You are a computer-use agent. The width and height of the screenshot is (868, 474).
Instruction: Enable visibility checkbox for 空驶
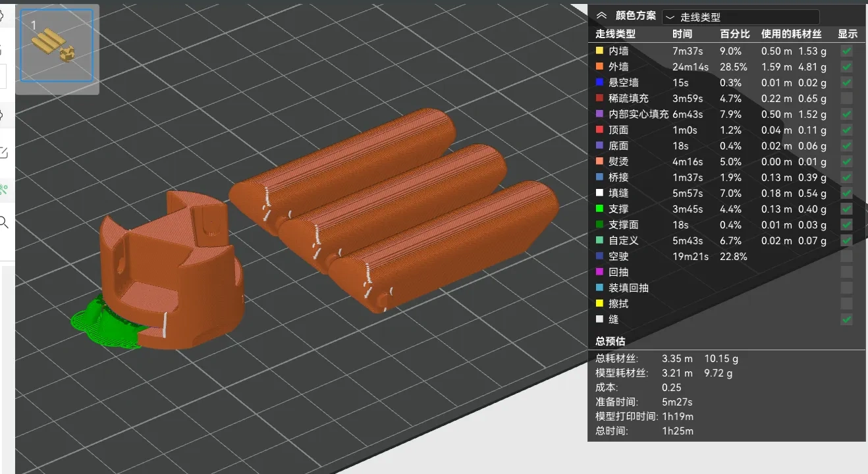pos(847,256)
